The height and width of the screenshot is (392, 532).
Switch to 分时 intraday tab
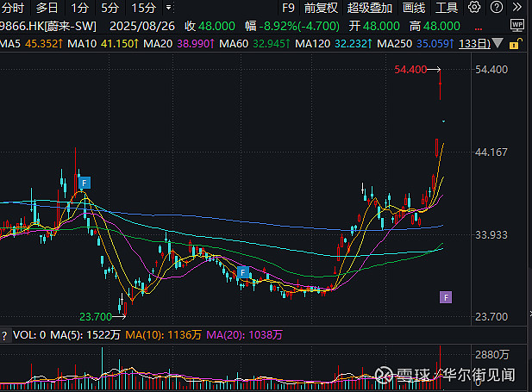tap(12, 8)
